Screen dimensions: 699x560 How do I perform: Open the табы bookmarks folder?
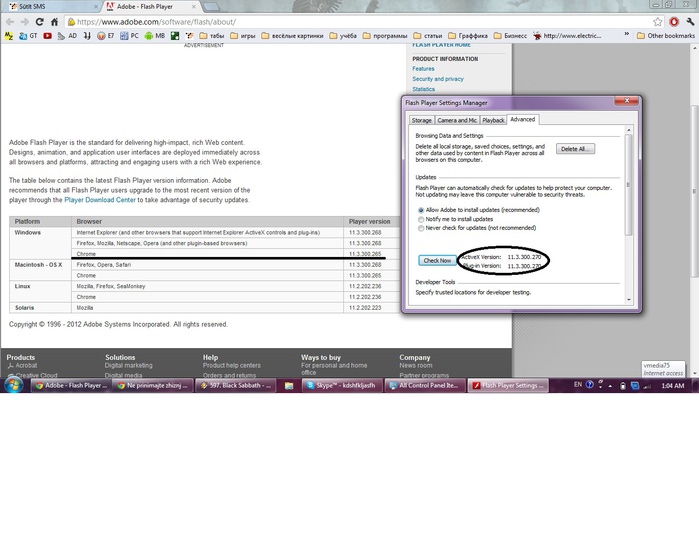click(x=211, y=36)
